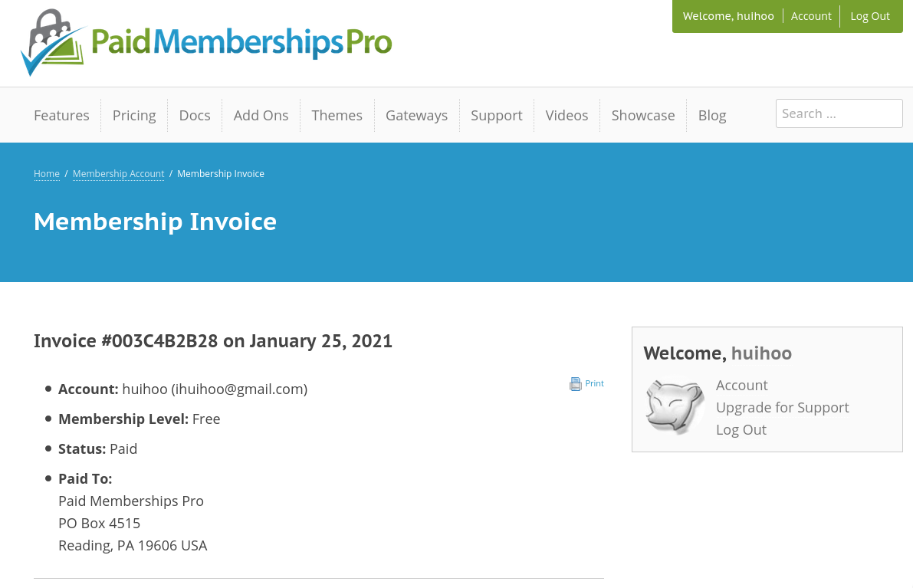Click the printer icon beside Print
The width and height of the screenshot is (913, 588).
pos(576,384)
